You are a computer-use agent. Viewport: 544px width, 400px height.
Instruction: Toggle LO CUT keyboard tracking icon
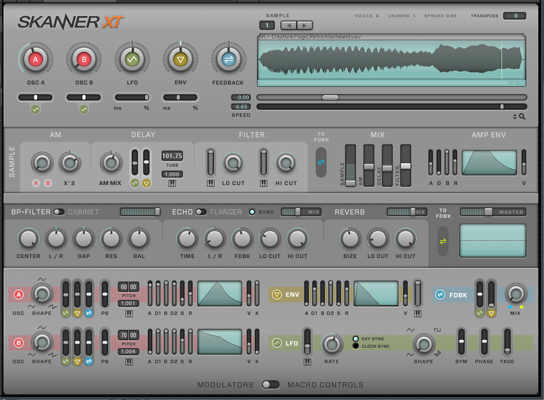tap(211, 183)
